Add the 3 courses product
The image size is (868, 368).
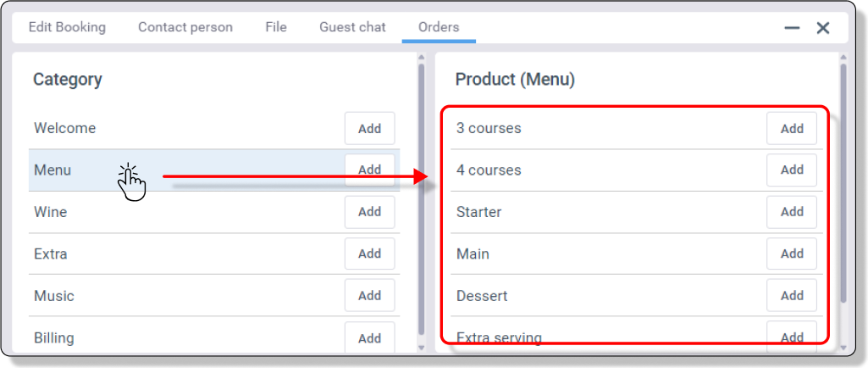coord(792,129)
